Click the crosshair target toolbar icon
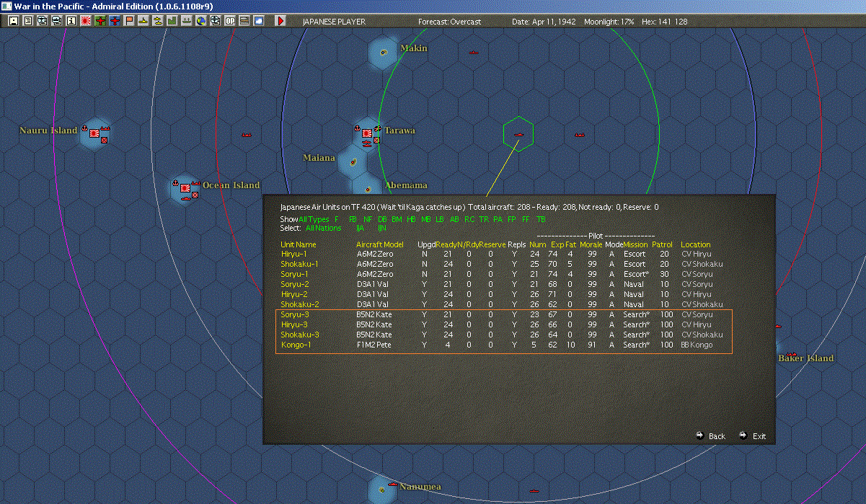 216,22
